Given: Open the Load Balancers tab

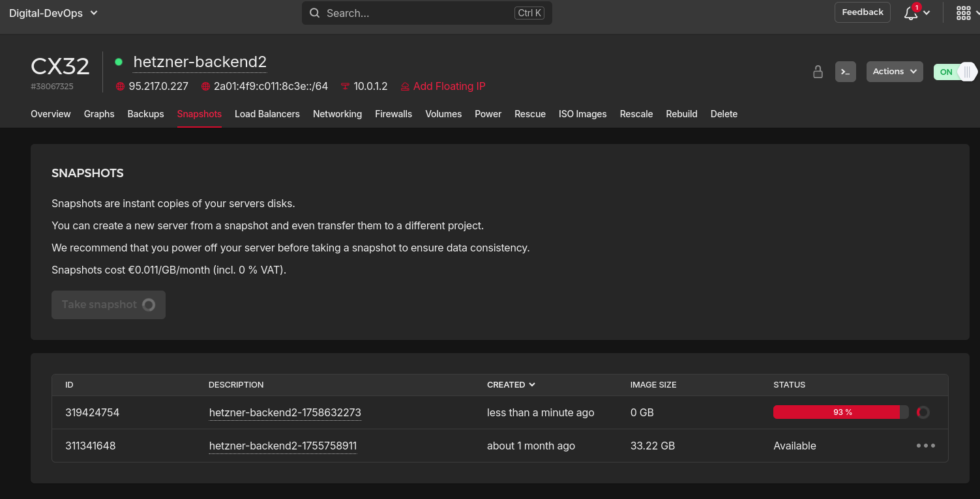Looking at the screenshot, I should 267,114.
